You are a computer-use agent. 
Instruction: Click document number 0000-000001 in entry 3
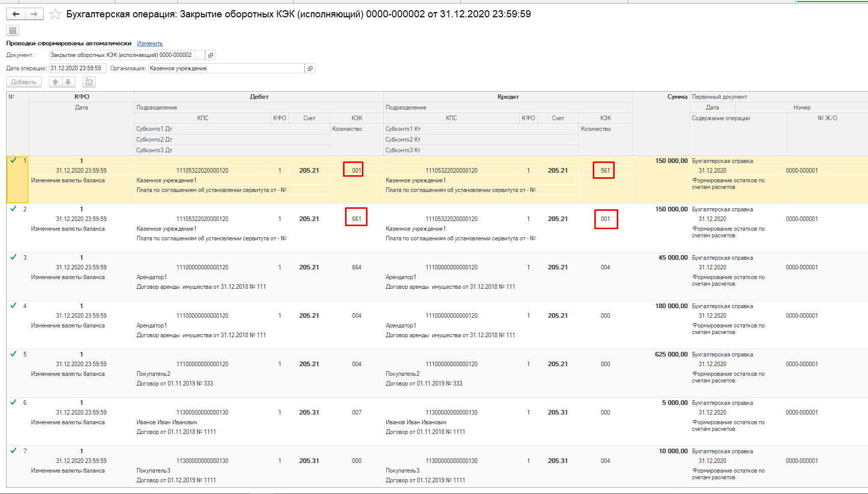[x=802, y=267]
